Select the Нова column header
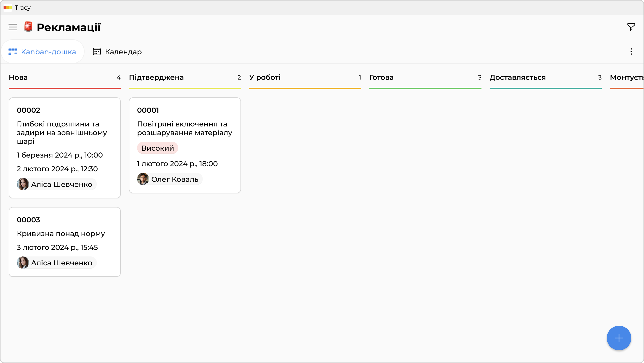 pyautogui.click(x=18, y=77)
